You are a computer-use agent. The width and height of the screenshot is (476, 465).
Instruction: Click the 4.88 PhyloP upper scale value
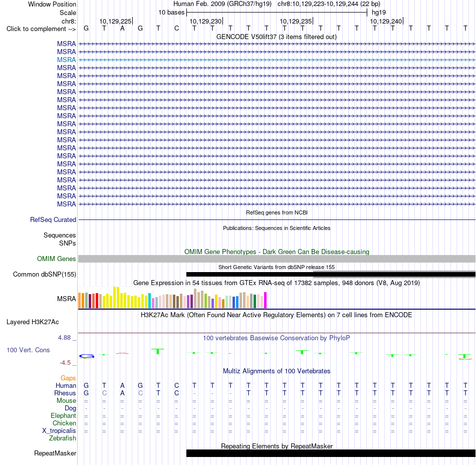pos(64,338)
